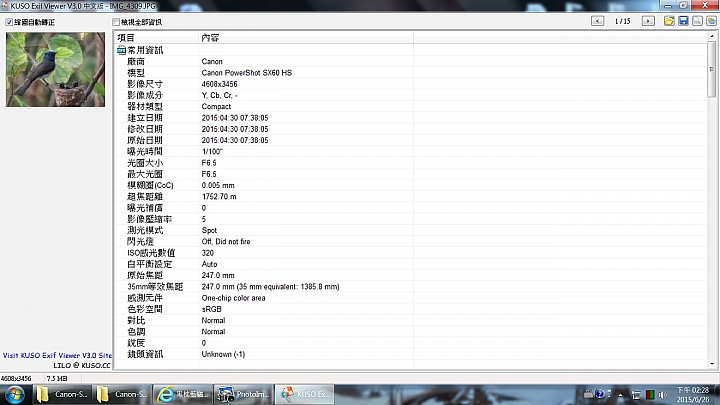Switch to the PhotoIm... taskbar window

coord(243,394)
